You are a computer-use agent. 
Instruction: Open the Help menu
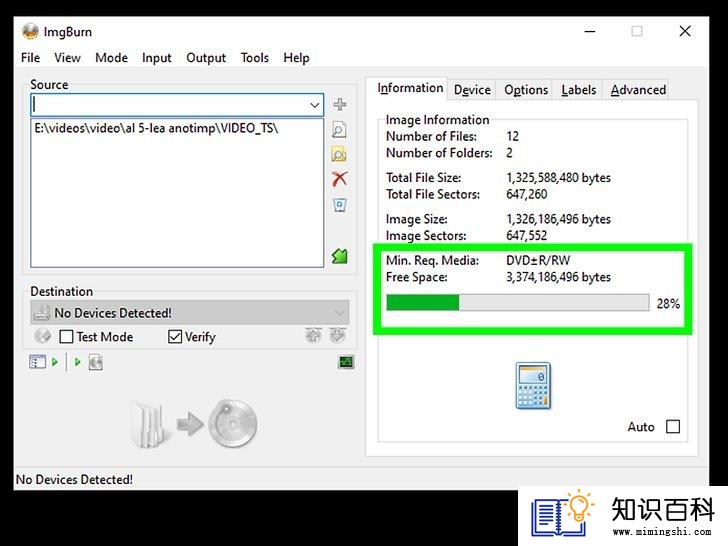tap(296, 58)
